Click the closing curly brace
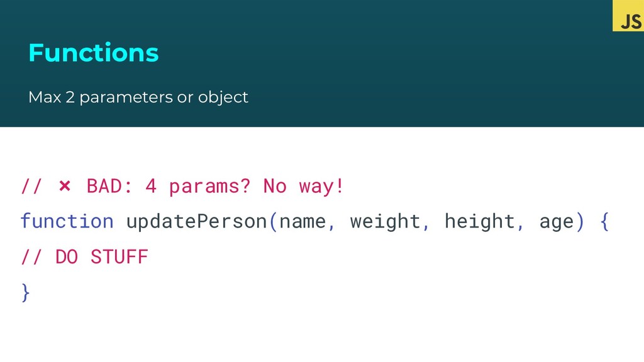 pyautogui.click(x=25, y=292)
